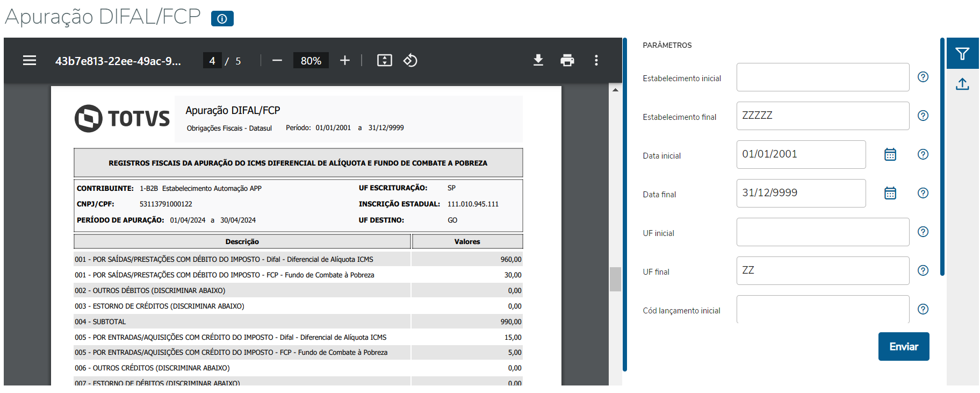Click the PDF vertical scrollbar thumb
The image size is (980, 393).
pos(615,279)
